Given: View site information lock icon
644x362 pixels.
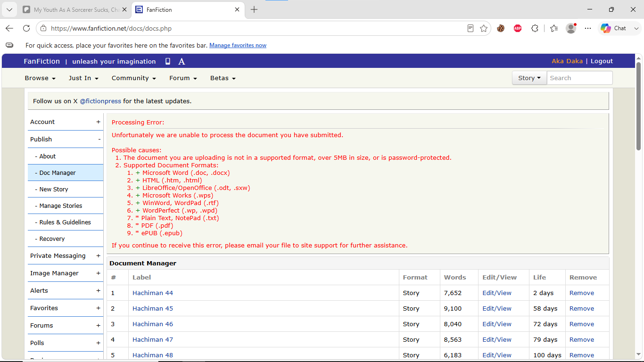Looking at the screenshot, I should click(x=43, y=28).
